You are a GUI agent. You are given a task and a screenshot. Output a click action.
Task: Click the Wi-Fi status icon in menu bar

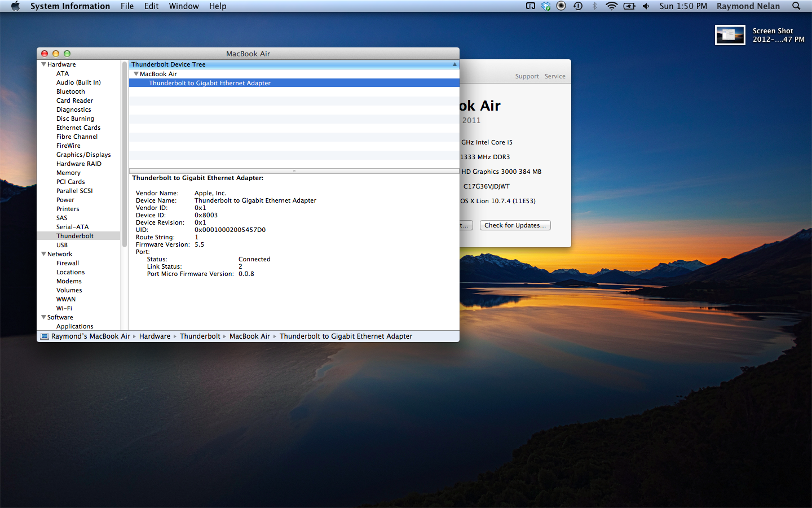(612, 6)
